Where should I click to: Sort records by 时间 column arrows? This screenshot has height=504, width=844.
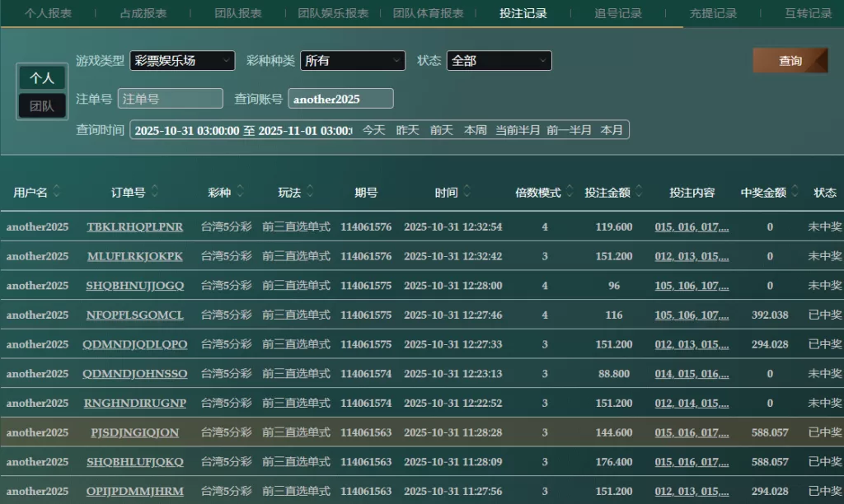point(467,192)
